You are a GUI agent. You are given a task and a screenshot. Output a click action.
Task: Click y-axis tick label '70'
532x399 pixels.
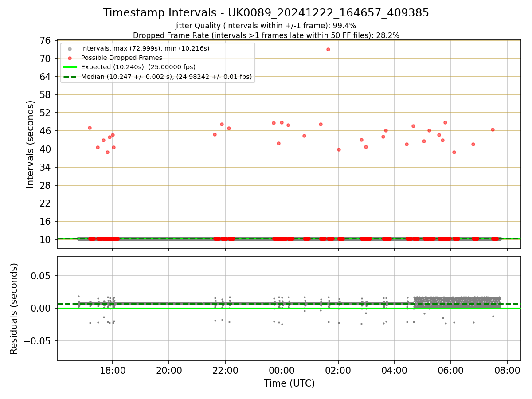coord(46,59)
